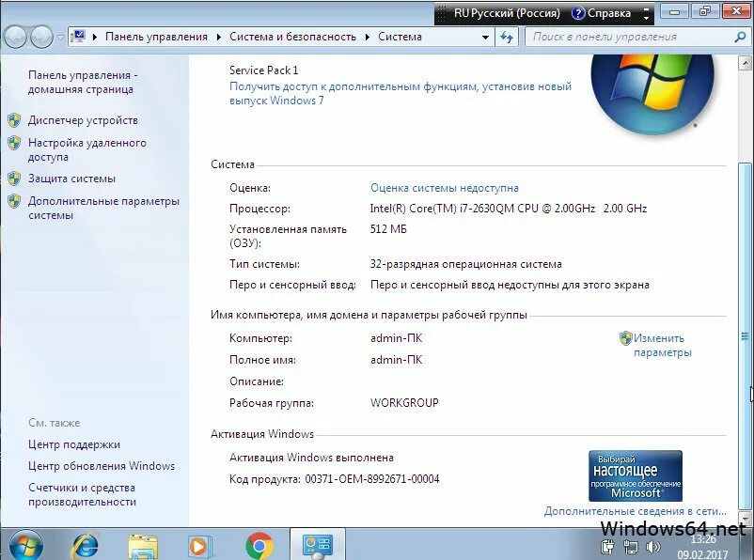Launch Google Chrome from taskbar
754x560 pixels.
(x=259, y=546)
